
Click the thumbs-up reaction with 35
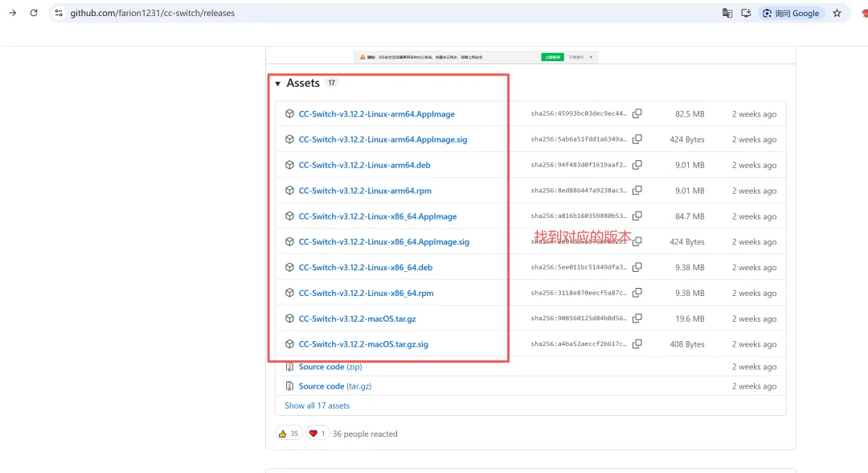289,434
